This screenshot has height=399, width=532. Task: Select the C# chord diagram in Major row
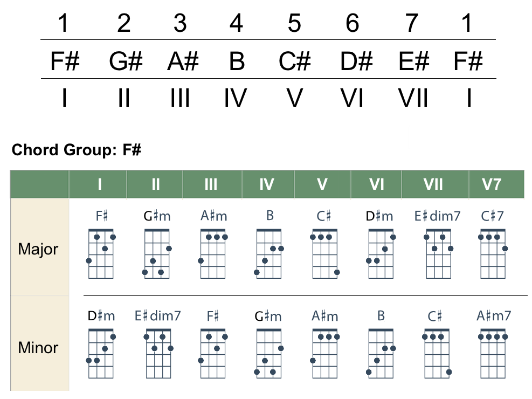324,253
